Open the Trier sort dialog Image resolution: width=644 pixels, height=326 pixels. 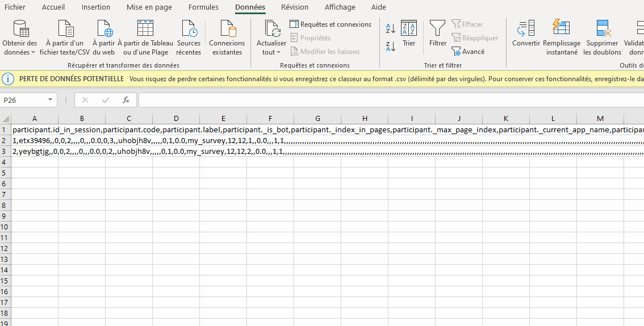(409, 33)
